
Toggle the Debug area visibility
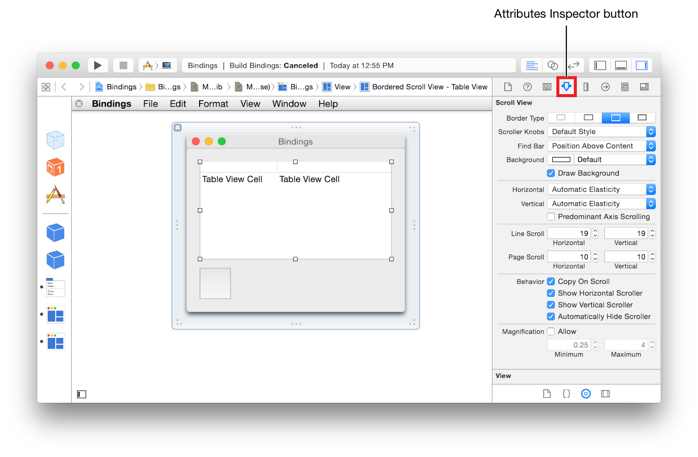(x=621, y=65)
